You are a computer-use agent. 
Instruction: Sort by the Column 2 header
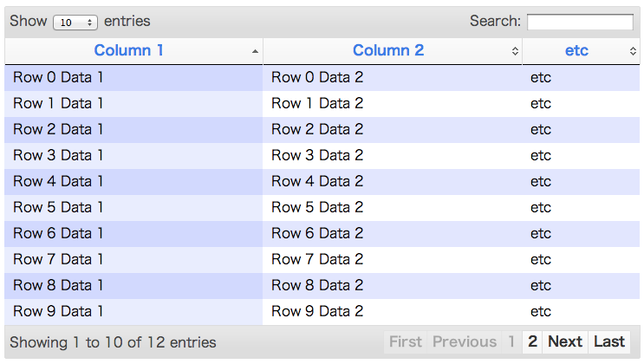click(388, 50)
